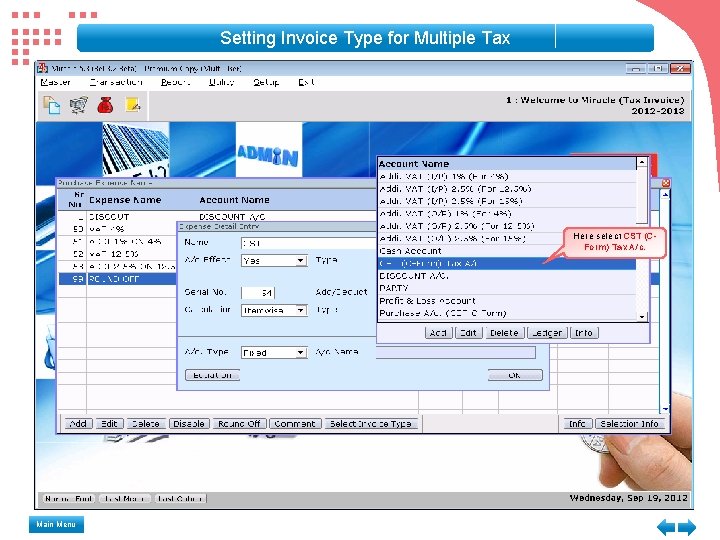Open the Setup menu
Screen dimensions: 720x540
266,82
